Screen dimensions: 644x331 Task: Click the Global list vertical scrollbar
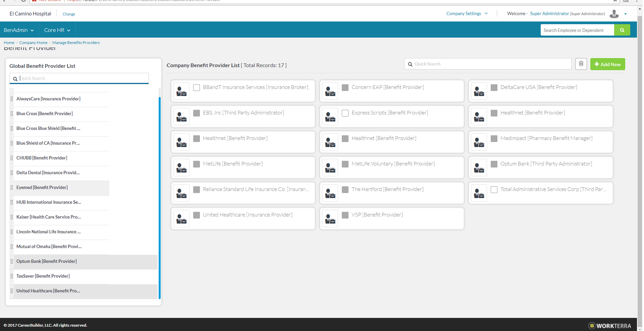[x=160, y=197]
